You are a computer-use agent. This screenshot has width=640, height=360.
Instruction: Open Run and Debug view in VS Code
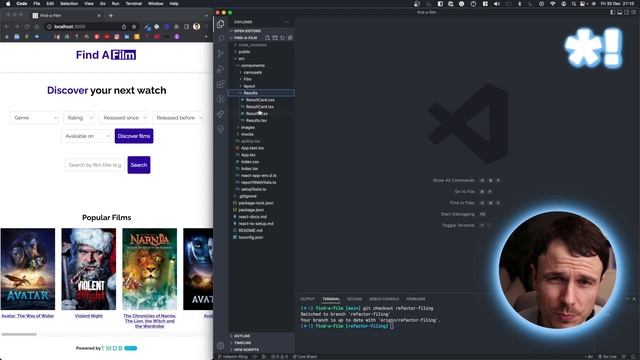click(x=221, y=69)
